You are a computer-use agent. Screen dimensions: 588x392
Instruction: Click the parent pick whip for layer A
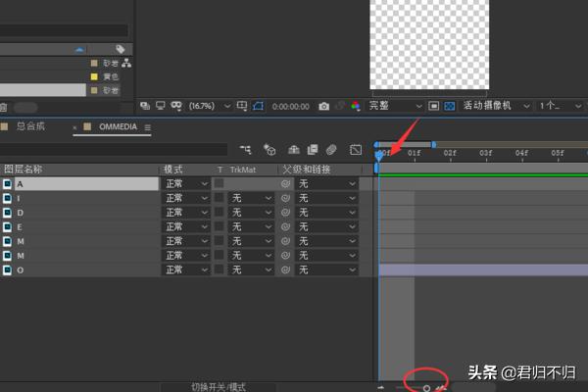[x=285, y=184]
